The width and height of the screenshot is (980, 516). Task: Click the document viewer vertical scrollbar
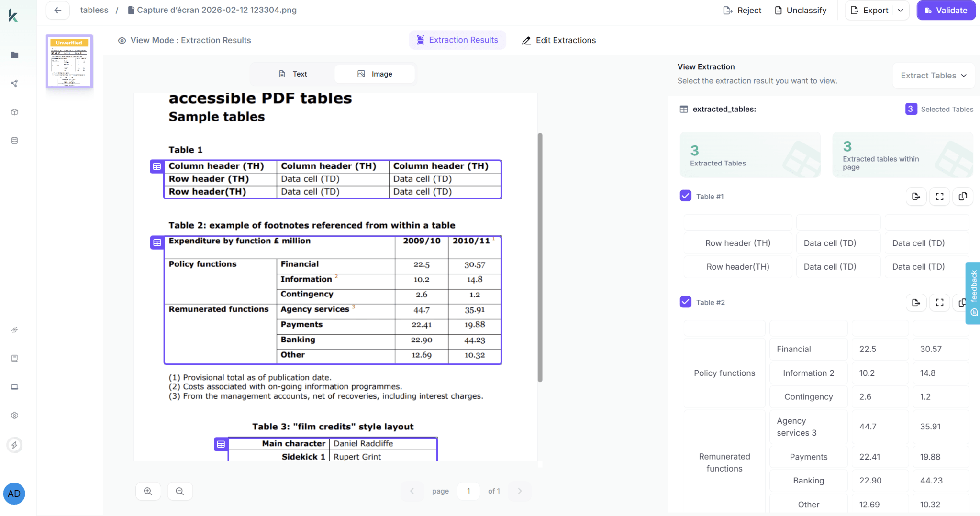click(540, 257)
